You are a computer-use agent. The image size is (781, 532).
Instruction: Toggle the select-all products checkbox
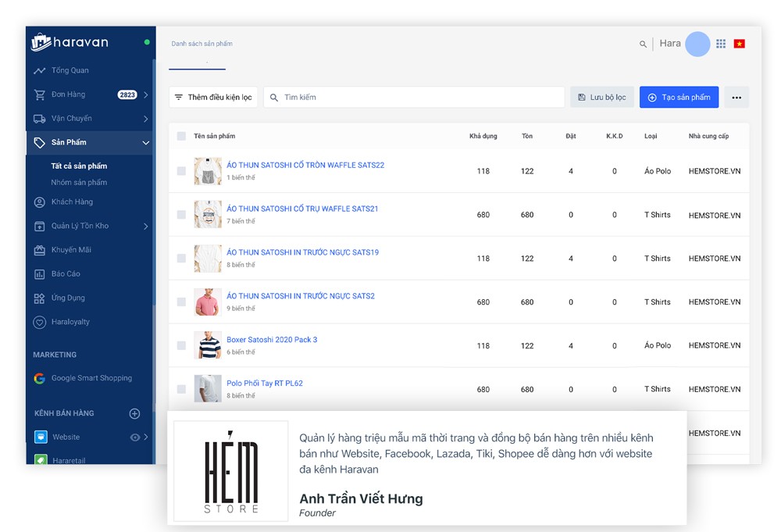pyautogui.click(x=181, y=136)
